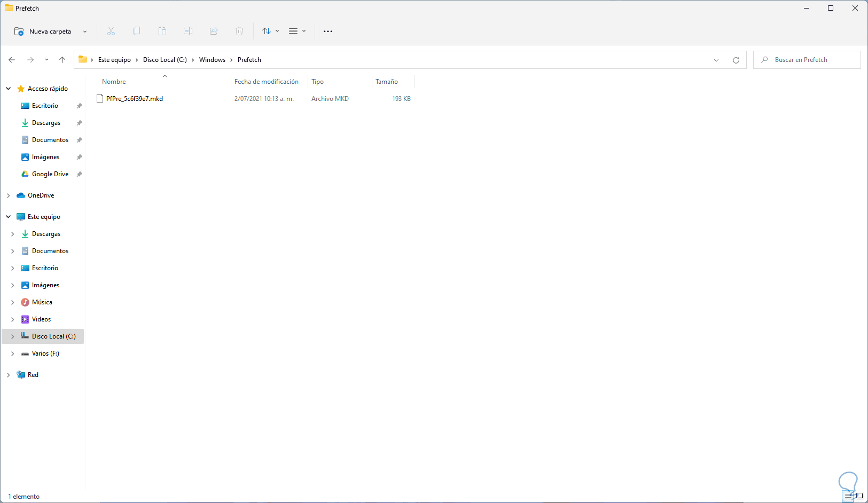This screenshot has width=868, height=503.
Task: Select Disco Local (C:) in sidebar
Action: pyautogui.click(x=53, y=336)
